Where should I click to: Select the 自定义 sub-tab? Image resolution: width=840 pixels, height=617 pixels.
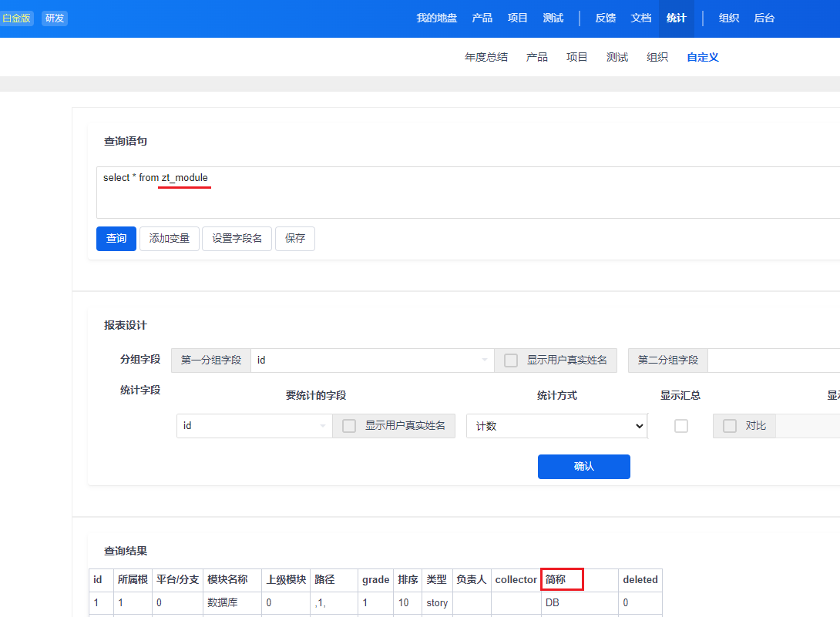click(702, 58)
